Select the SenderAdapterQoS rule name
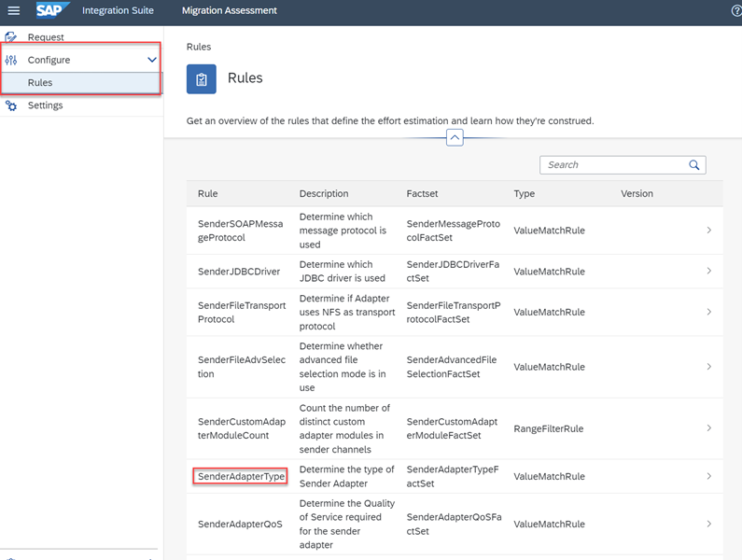 click(240, 524)
